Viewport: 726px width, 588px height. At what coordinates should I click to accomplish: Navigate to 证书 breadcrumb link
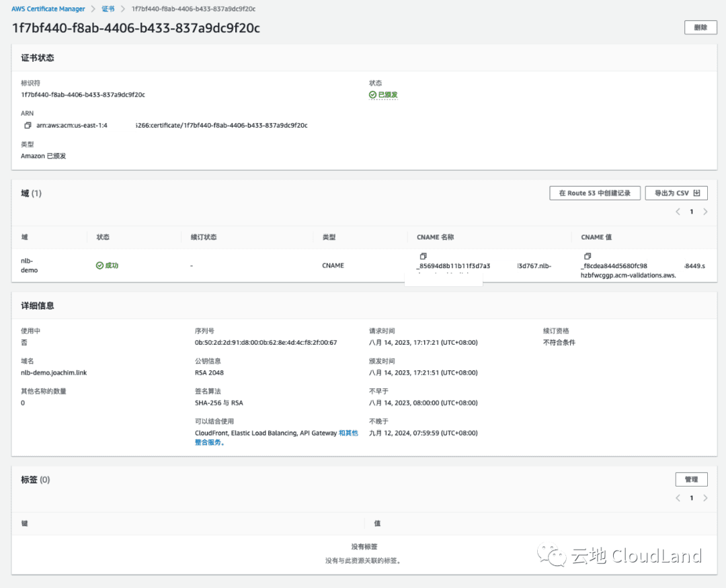pyautogui.click(x=108, y=9)
